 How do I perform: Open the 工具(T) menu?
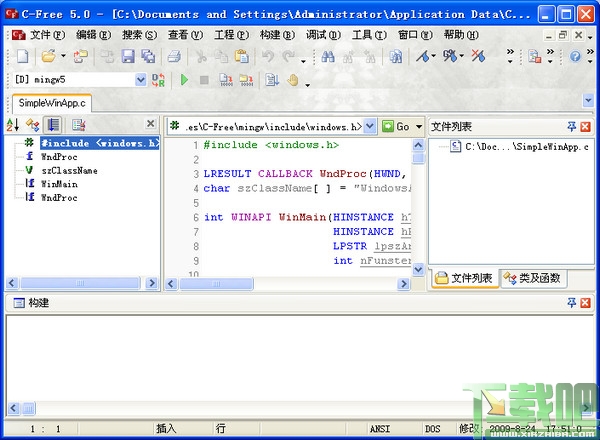pyautogui.click(x=369, y=35)
